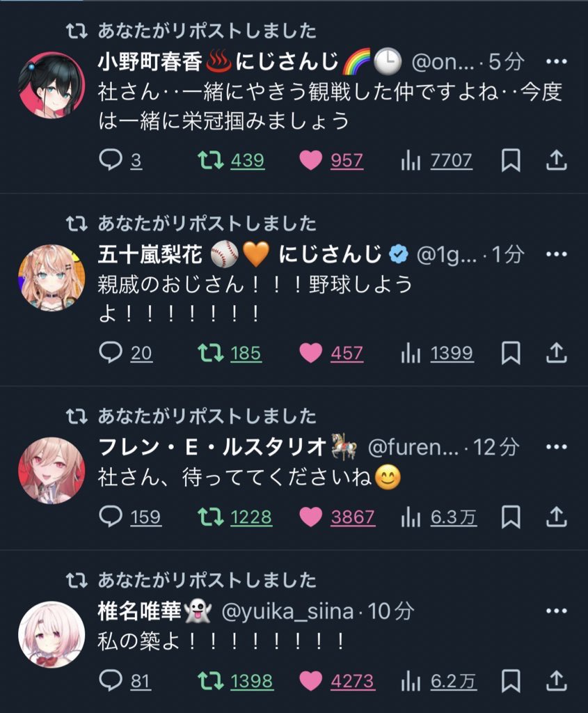Share フレン・E・ルスタリオ's post
Image resolution: width=588 pixels, height=713 pixels.
556,517
